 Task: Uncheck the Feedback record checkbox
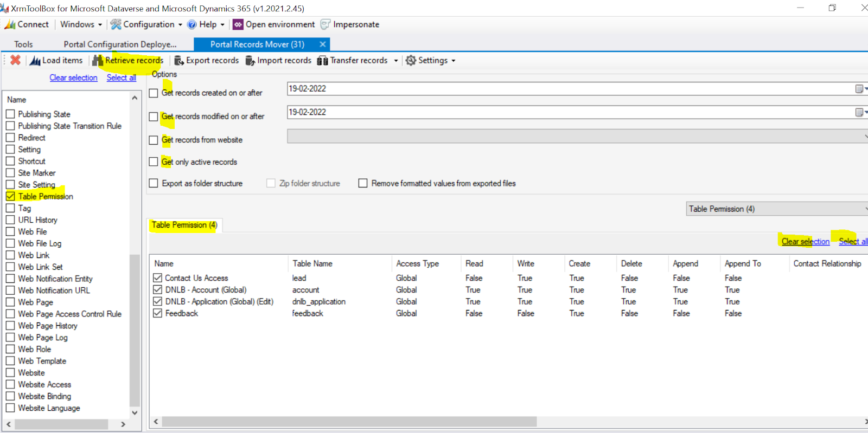158,313
